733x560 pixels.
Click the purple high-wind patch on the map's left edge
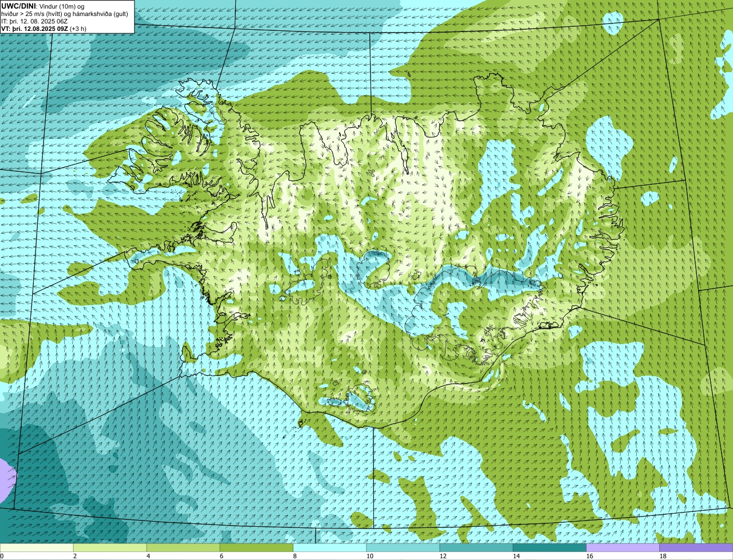7,480
